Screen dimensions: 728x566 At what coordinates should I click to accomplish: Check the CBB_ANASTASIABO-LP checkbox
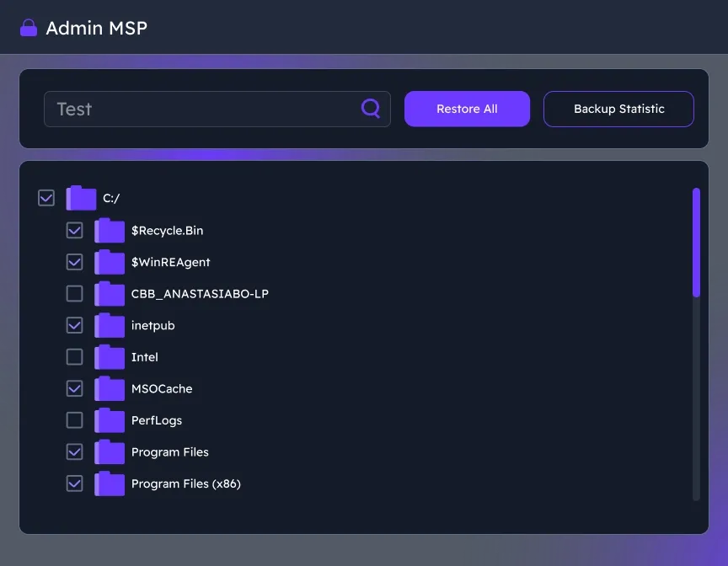(74, 293)
